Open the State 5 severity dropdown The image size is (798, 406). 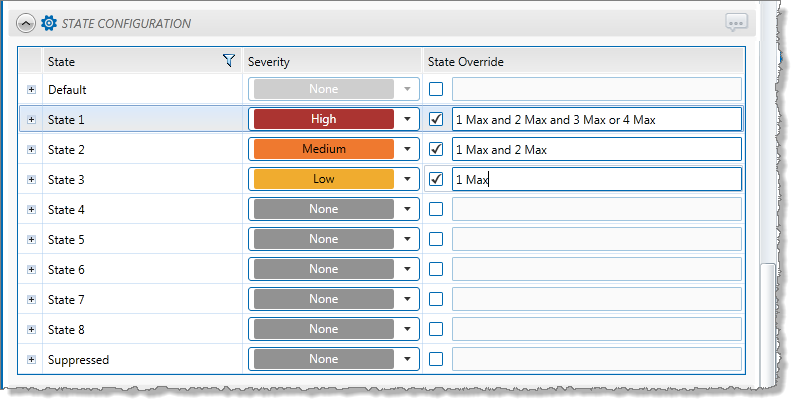pyautogui.click(x=407, y=239)
